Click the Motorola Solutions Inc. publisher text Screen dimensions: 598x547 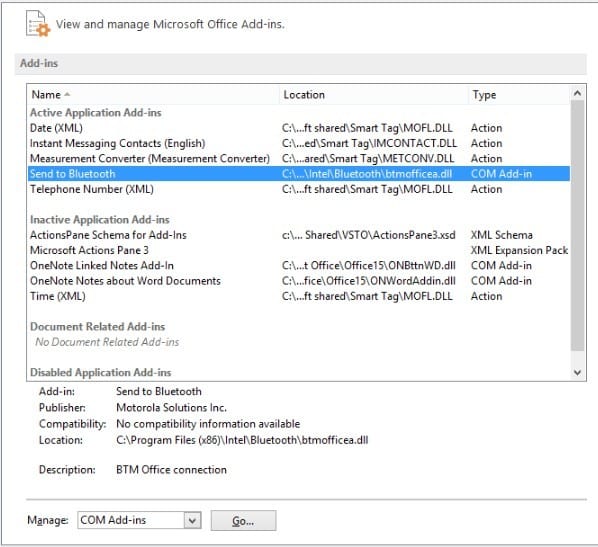[x=171, y=407]
